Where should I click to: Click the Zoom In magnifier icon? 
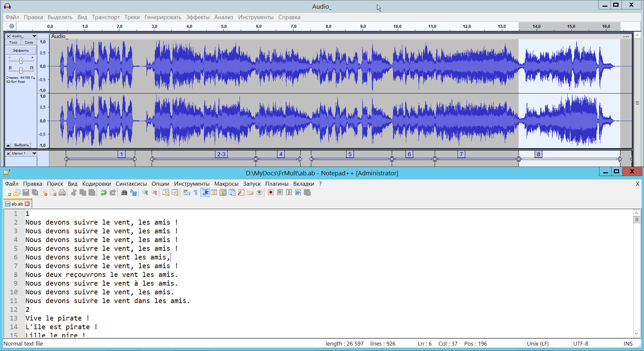[145, 192]
